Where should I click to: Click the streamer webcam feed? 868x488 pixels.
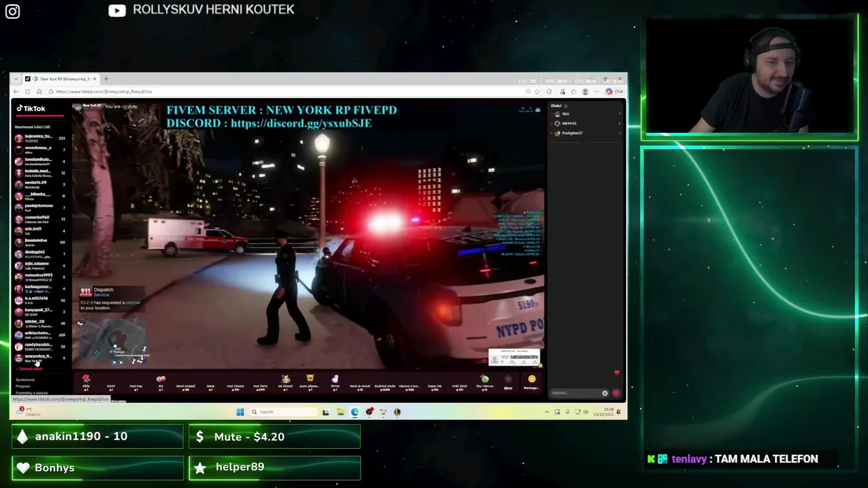(x=750, y=77)
